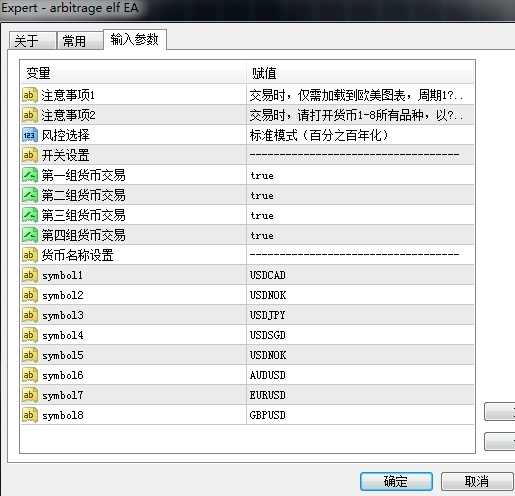
Task: Open the 风控选择 value 标准模式 dropdown
Action: click(x=360, y=135)
